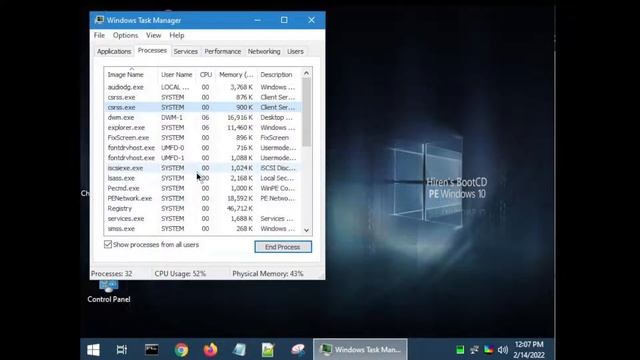Open Google Chrome from taskbar
The width and height of the screenshot is (640, 360).
click(181, 350)
